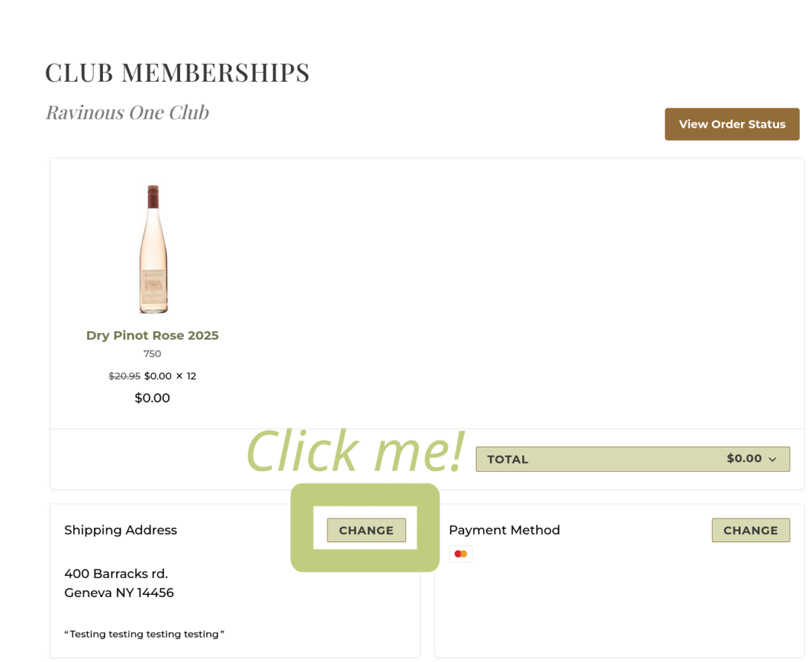Click CHANGE next to Payment Method
Screen dimensions: 812x662
[750, 530]
